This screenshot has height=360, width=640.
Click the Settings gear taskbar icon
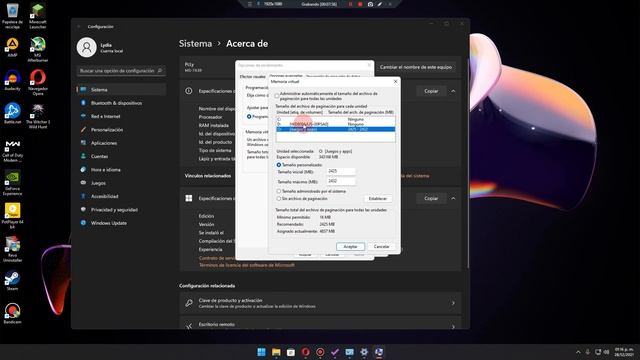(364, 352)
